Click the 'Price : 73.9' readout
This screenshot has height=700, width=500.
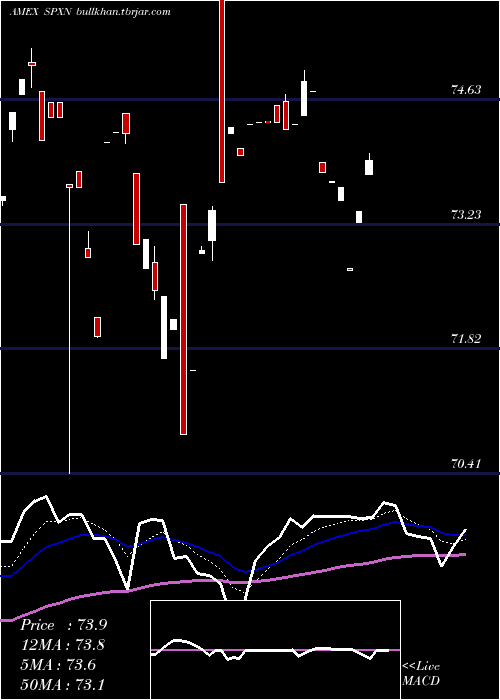tap(63, 625)
